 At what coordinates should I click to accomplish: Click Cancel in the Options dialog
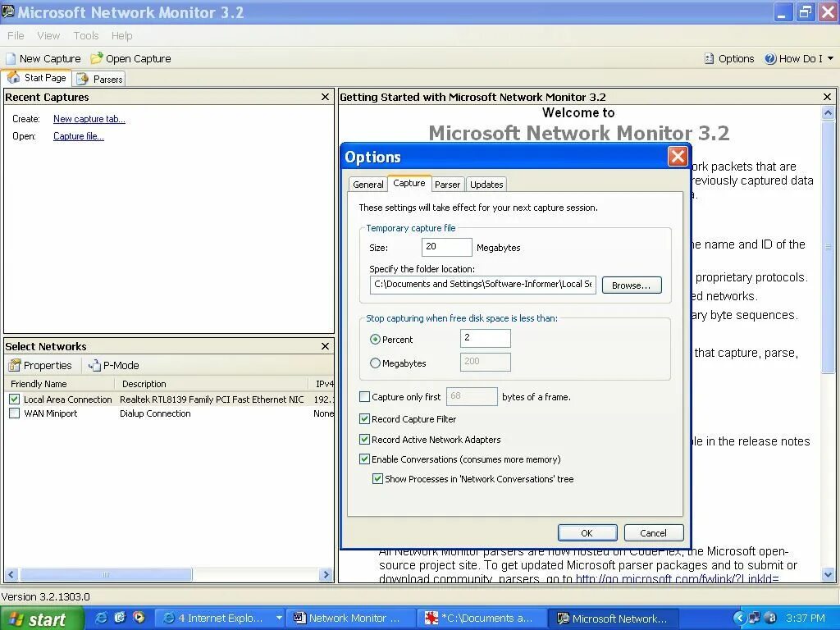click(654, 533)
